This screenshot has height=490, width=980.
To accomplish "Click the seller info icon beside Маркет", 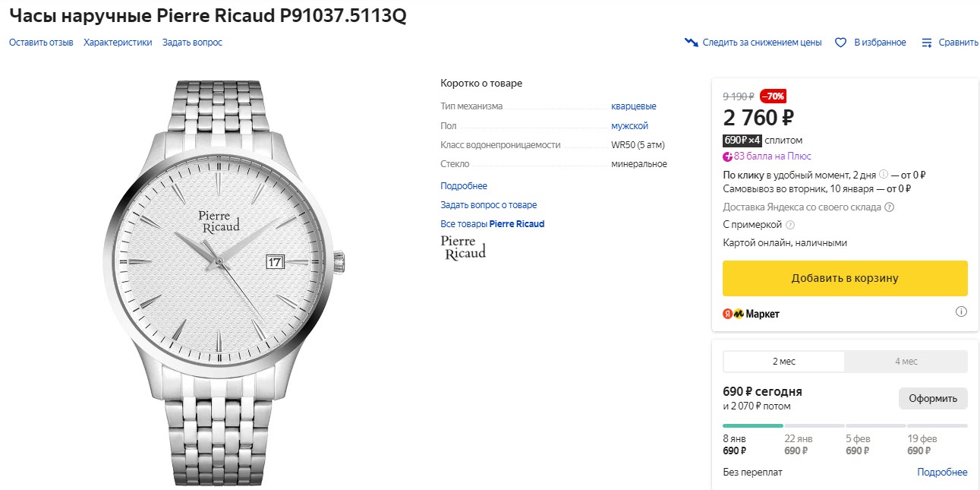I will click(x=961, y=311).
